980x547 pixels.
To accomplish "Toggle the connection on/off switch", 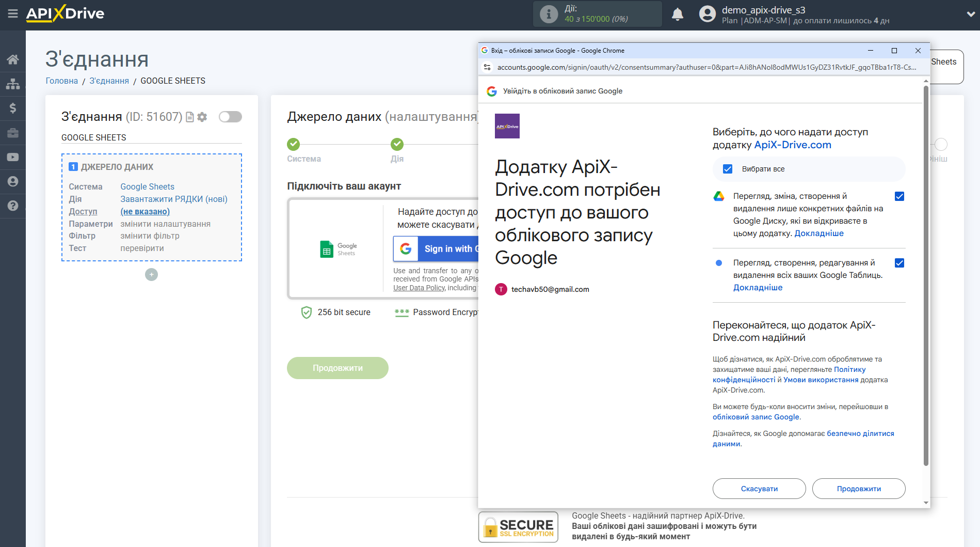I will [x=230, y=117].
